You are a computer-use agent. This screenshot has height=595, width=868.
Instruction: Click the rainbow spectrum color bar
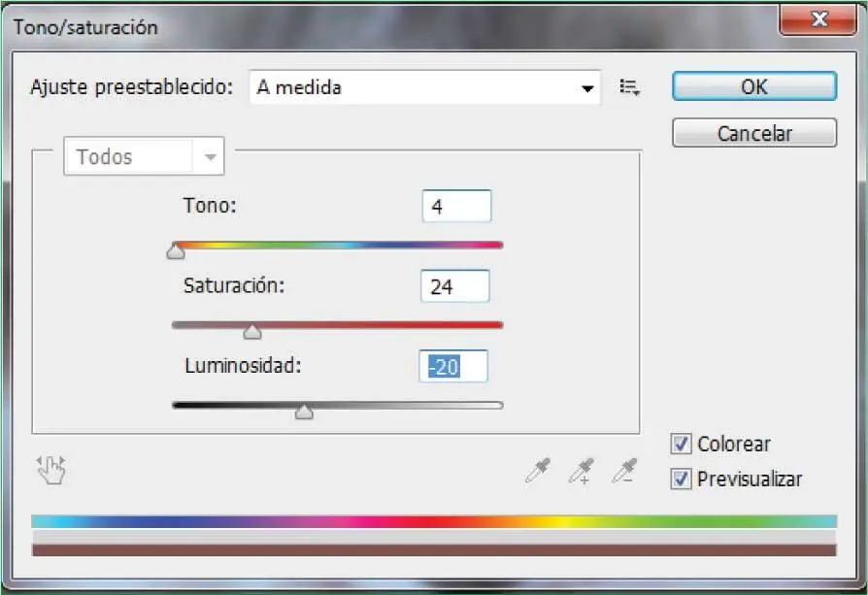tap(433, 521)
